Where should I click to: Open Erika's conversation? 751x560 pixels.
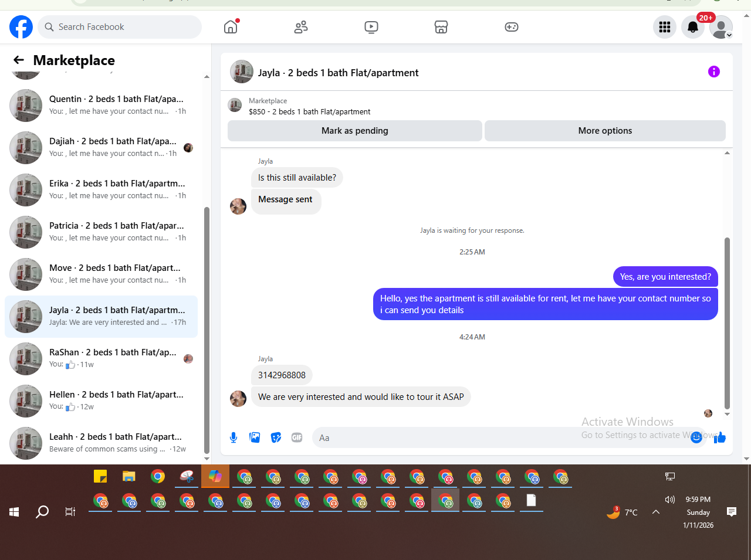point(101,190)
